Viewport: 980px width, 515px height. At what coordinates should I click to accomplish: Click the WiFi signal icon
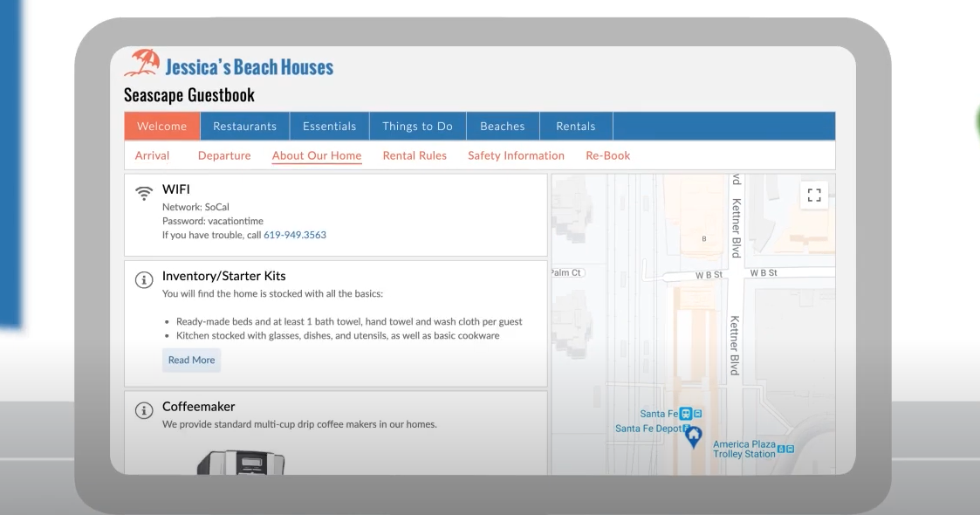(x=145, y=191)
